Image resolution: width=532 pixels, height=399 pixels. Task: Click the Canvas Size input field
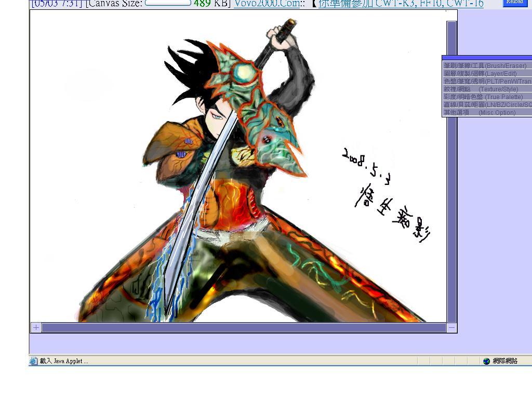[x=168, y=3]
